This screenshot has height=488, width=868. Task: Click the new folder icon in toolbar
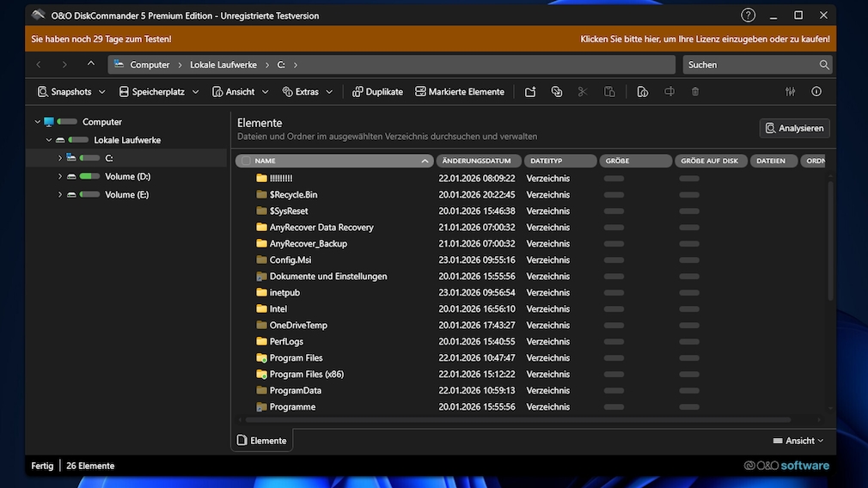point(530,92)
